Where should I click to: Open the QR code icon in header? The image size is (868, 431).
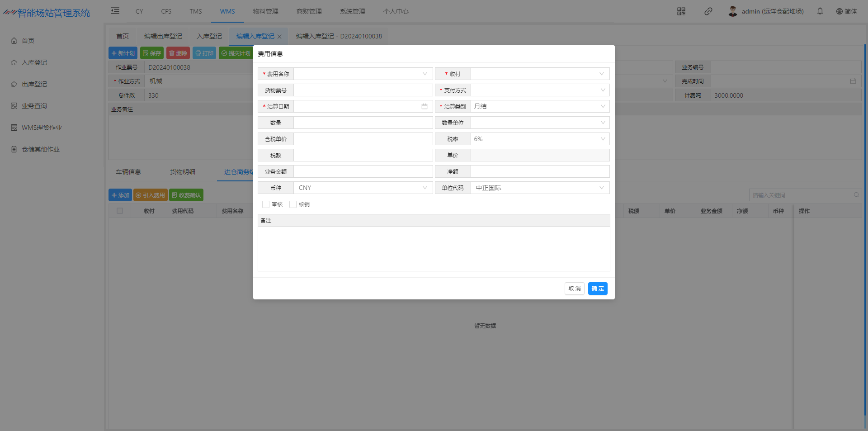(681, 11)
